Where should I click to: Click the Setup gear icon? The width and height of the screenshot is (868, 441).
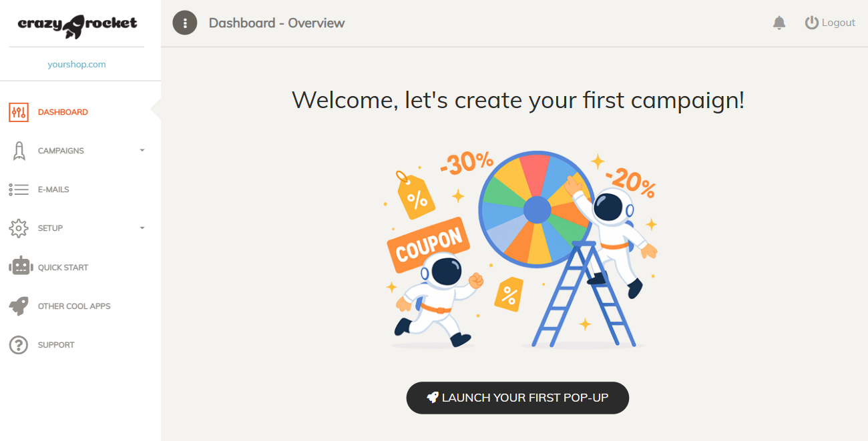[19, 228]
